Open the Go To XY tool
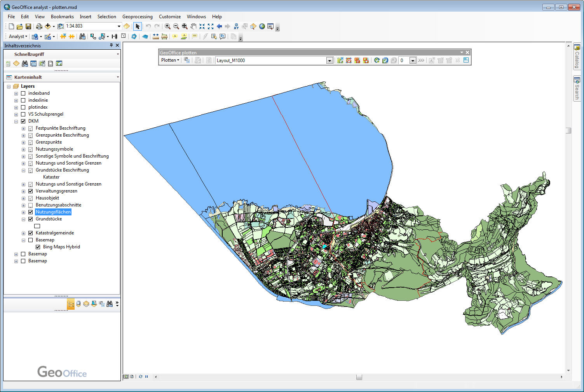Image resolution: width=584 pixels, height=392 pixels. [x=236, y=26]
